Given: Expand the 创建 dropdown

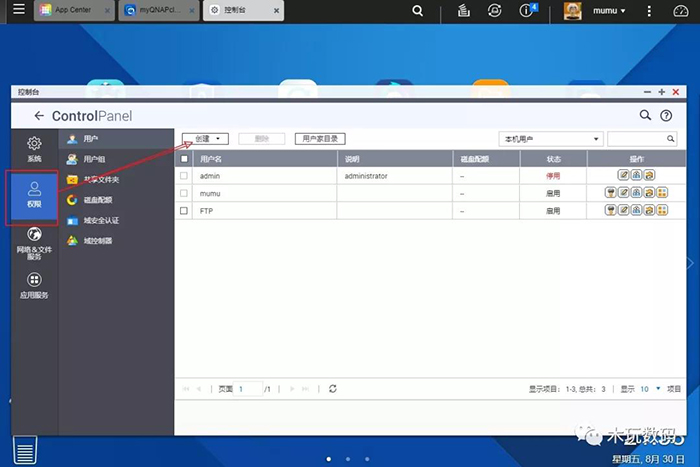Looking at the screenshot, I should pyautogui.click(x=206, y=139).
